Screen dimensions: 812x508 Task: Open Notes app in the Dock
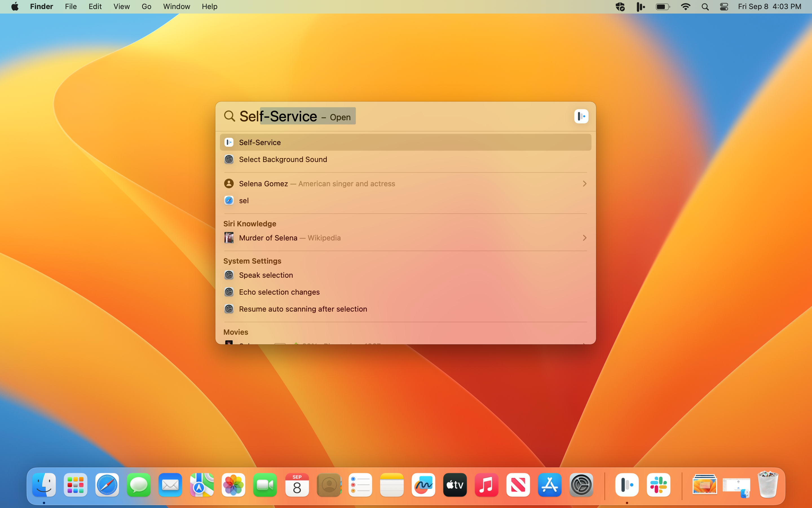pos(392,485)
